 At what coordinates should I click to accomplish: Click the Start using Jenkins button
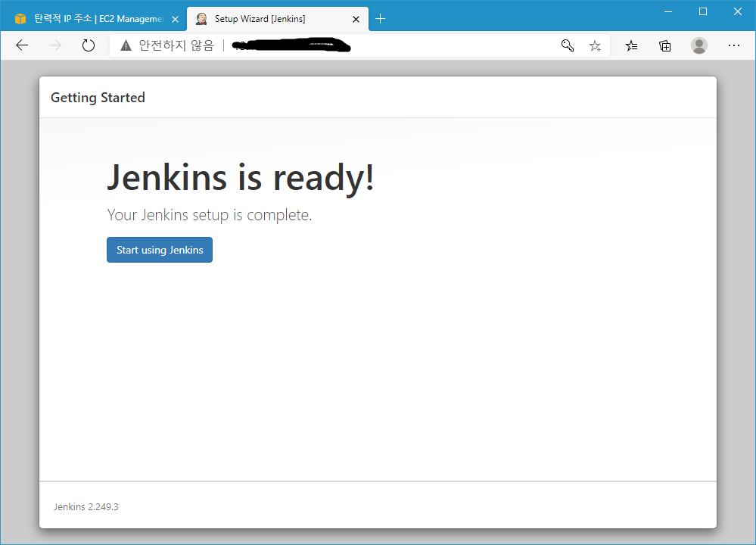click(x=160, y=250)
